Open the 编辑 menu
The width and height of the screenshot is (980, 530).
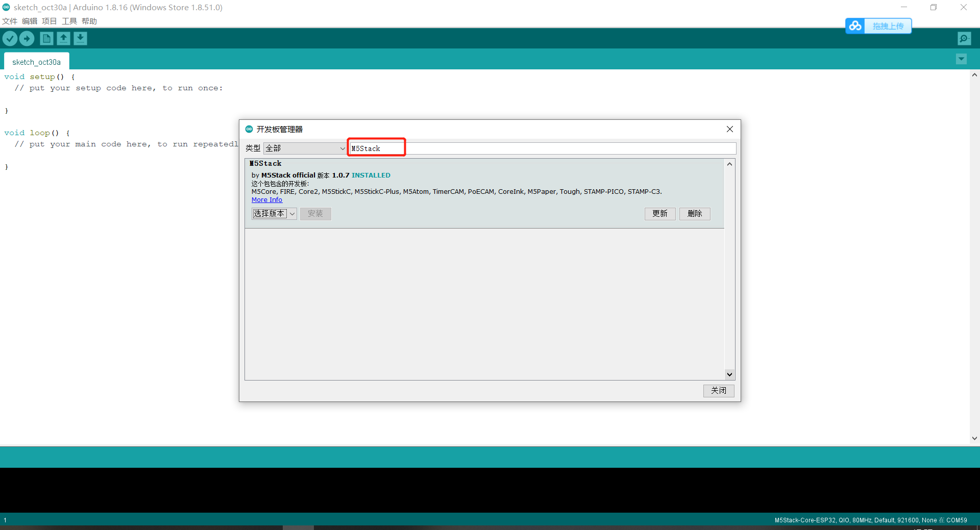click(x=30, y=21)
